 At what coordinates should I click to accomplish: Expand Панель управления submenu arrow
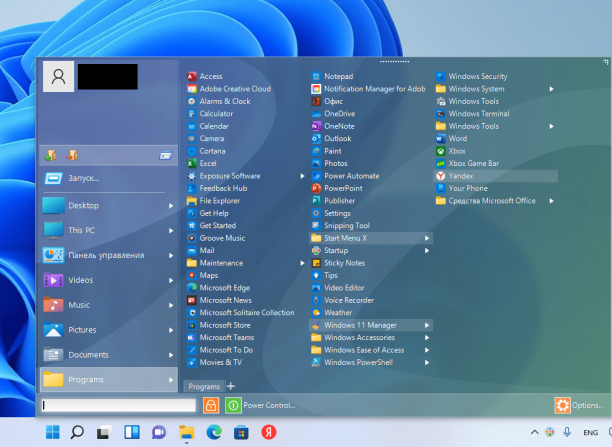click(171, 255)
